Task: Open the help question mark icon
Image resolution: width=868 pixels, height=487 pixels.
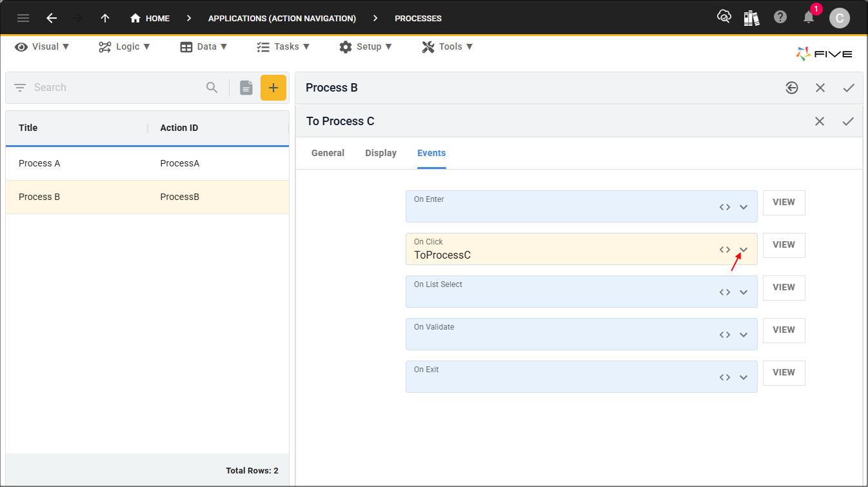Action: tap(780, 17)
